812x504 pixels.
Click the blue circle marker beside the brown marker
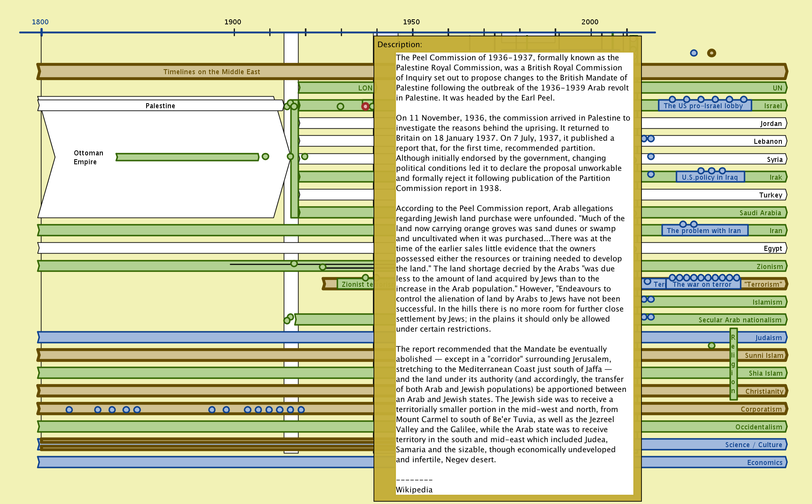point(694,53)
